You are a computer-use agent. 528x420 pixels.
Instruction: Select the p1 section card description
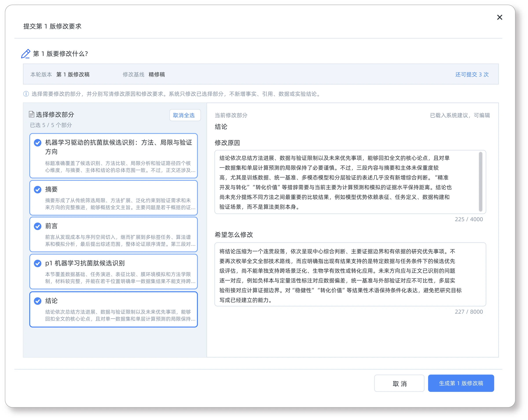tap(120, 278)
